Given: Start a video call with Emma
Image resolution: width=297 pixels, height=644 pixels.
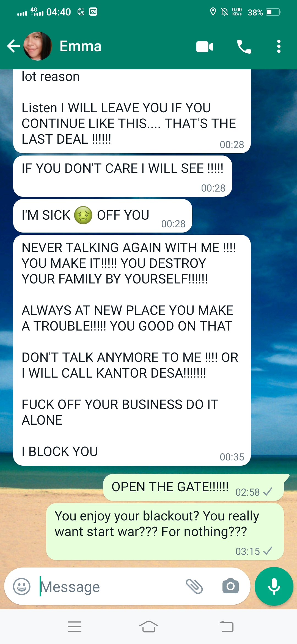Looking at the screenshot, I should 205,47.
